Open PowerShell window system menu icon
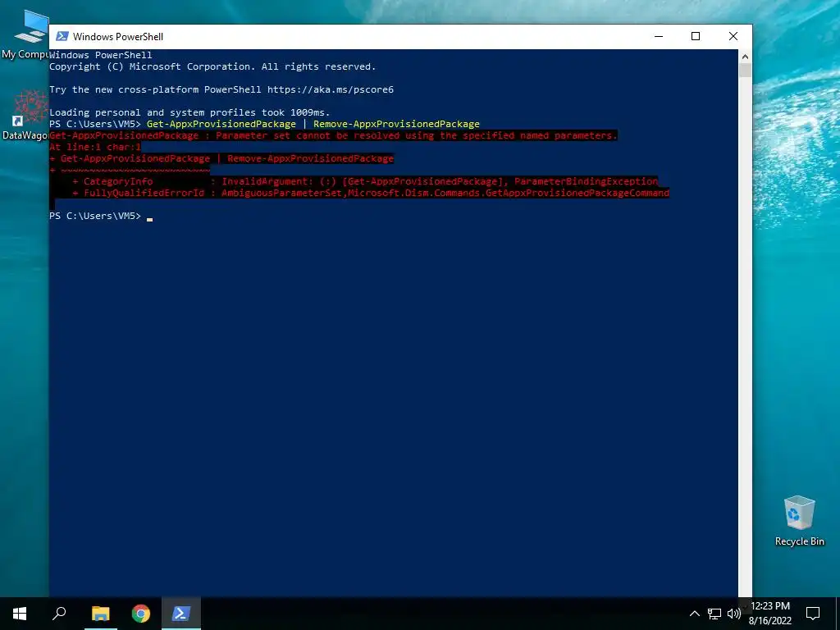Viewport: 840px width, 630px height. coord(62,36)
